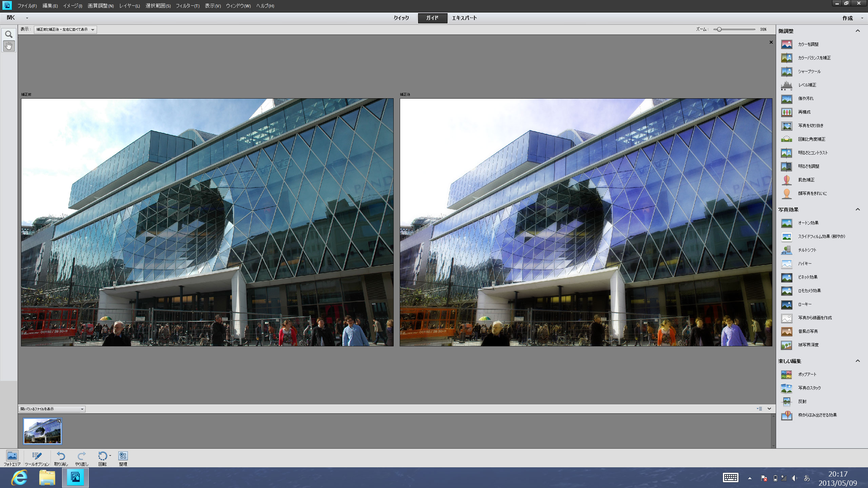Select the Hand pan tool

(x=9, y=46)
